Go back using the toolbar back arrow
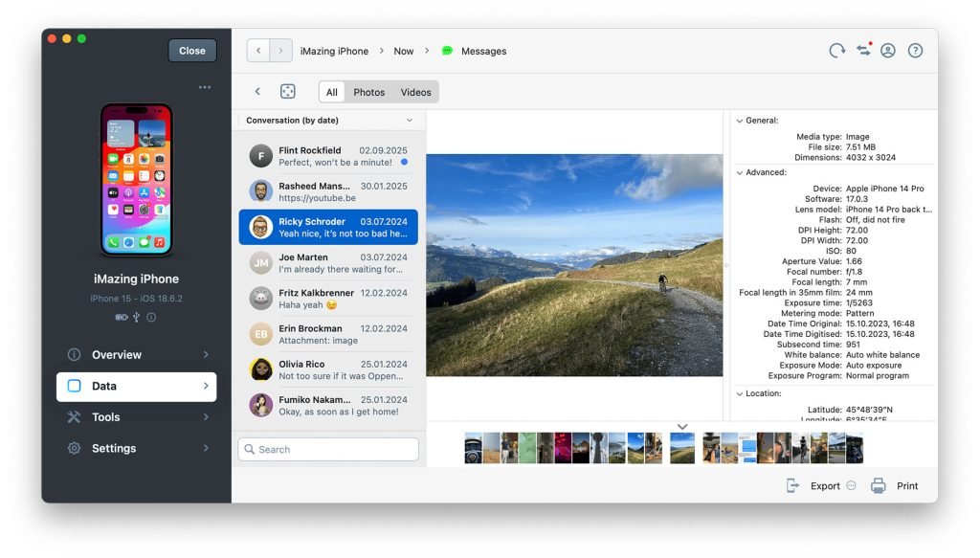Screen dimensions: 980x558 tap(257, 51)
